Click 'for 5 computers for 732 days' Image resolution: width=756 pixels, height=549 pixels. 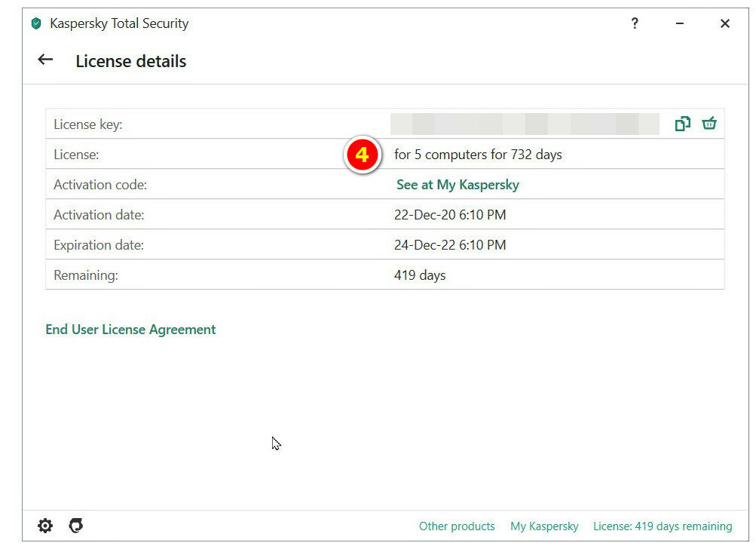pos(478,155)
